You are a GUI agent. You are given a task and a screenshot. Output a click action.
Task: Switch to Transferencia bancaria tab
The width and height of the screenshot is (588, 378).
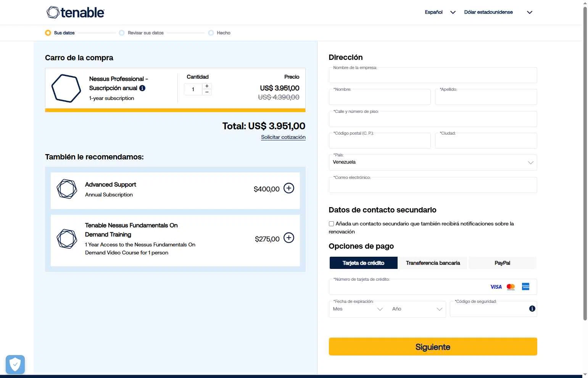(433, 263)
